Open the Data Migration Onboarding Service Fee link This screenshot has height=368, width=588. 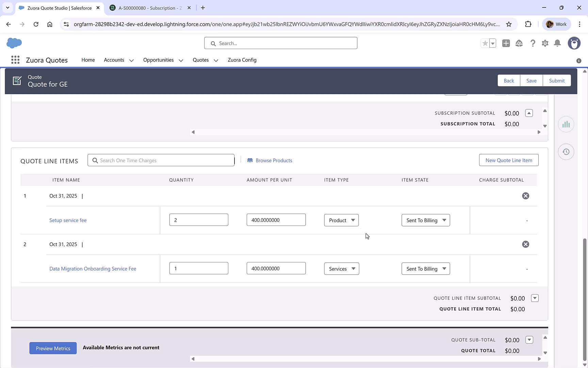pyautogui.click(x=93, y=269)
